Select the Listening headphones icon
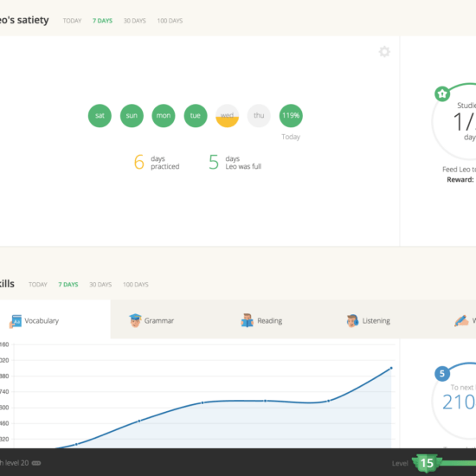Viewport: 476px width, 476px height. pos(352,320)
